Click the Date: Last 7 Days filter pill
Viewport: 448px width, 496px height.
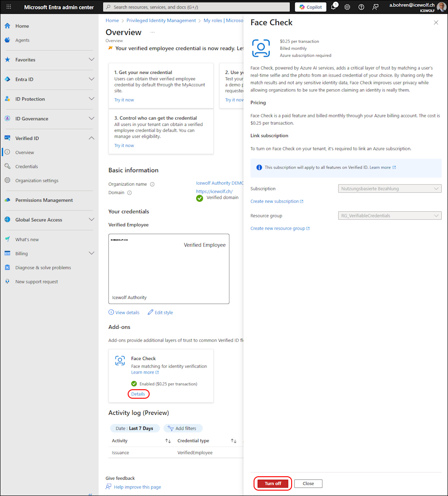coord(134,428)
